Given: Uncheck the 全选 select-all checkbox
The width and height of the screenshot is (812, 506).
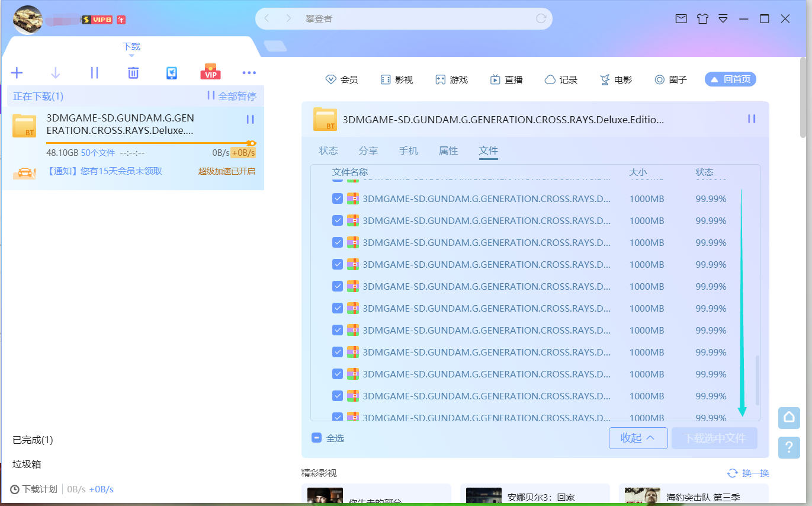Looking at the screenshot, I should click(316, 437).
